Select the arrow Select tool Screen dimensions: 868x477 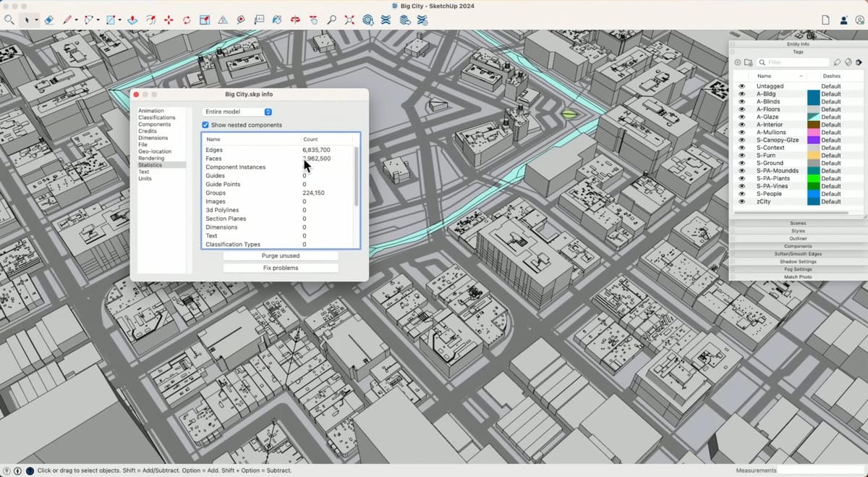[x=27, y=20]
